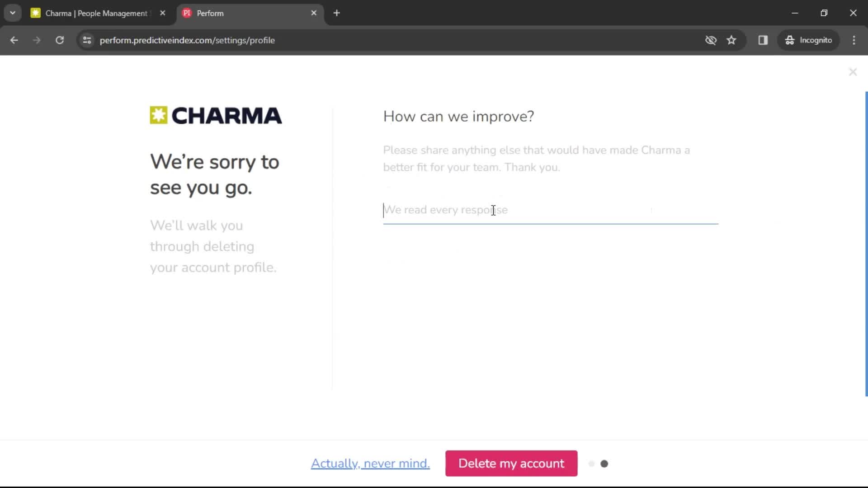The height and width of the screenshot is (488, 868).
Task: Click the browser back navigation arrow
Action: coord(14,40)
